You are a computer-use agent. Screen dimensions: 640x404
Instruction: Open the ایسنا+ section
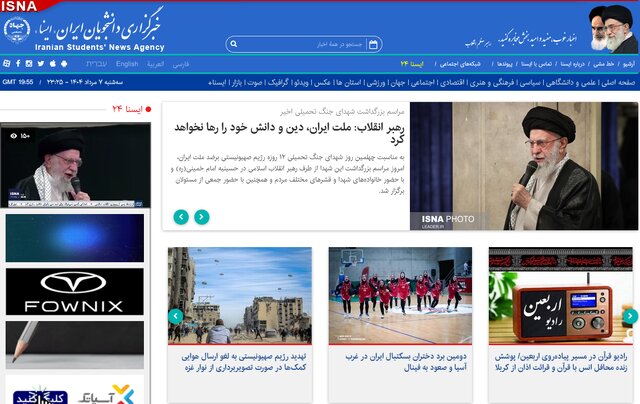tap(217, 83)
